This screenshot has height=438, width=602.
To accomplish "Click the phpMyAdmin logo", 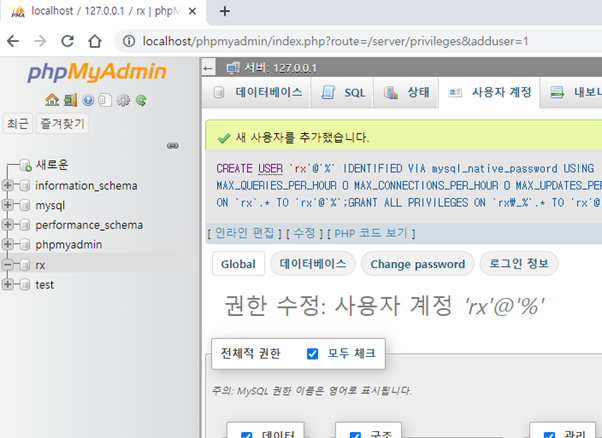I will click(x=97, y=72).
